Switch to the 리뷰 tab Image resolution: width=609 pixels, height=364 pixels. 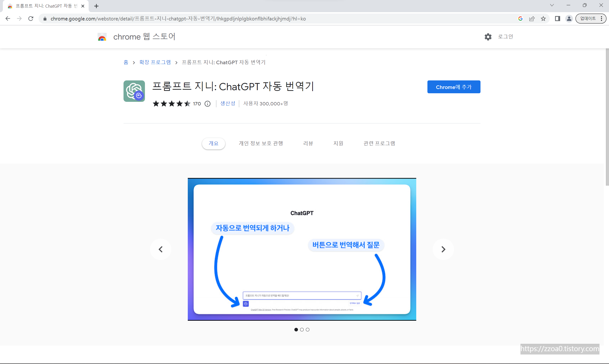pos(308,143)
